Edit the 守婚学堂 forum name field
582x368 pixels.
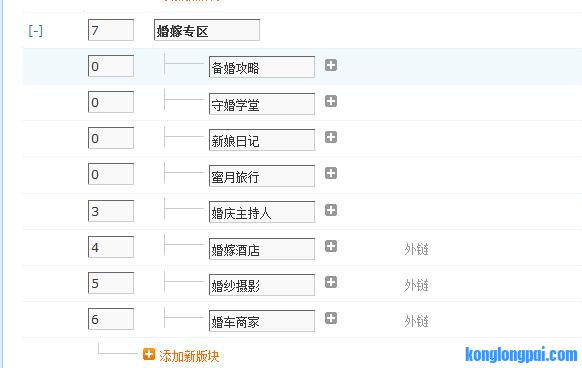262,103
